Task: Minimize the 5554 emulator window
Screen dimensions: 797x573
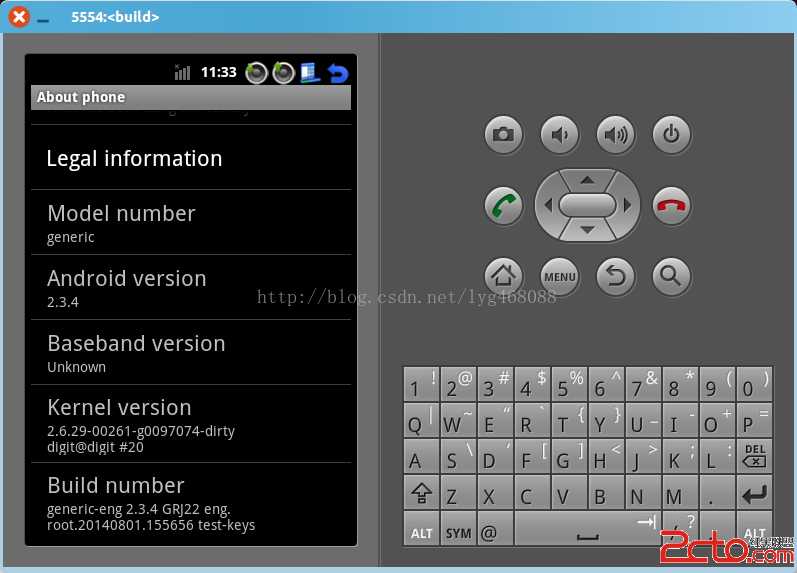Action: pyautogui.click(x=43, y=20)
